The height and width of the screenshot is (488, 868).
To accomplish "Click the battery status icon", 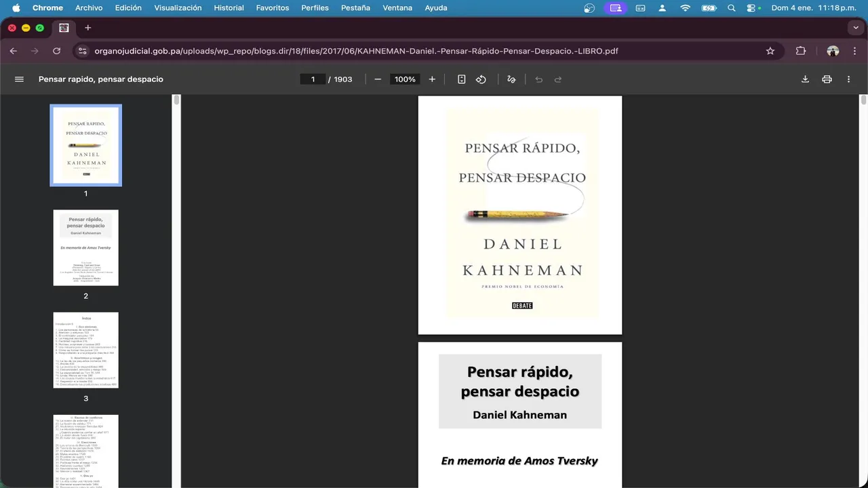I will pyautogui.click(x=709, y=8).
